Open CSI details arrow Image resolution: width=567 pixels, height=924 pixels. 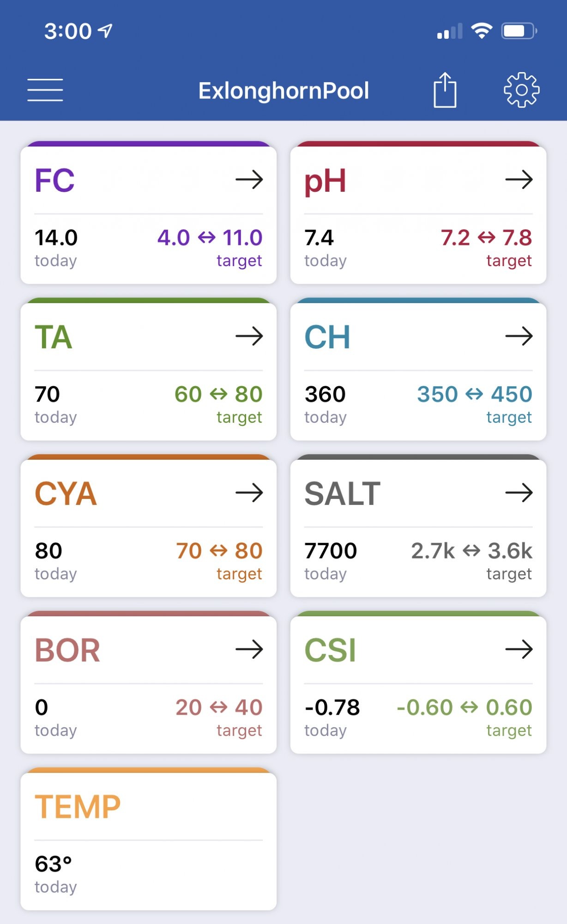[x=519, y=649]
